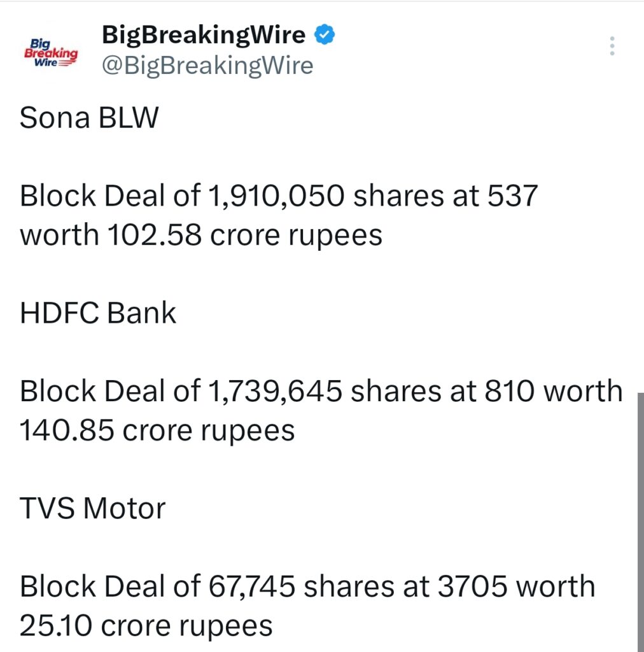Select the HDFC Bank heading text

point(98,312)
